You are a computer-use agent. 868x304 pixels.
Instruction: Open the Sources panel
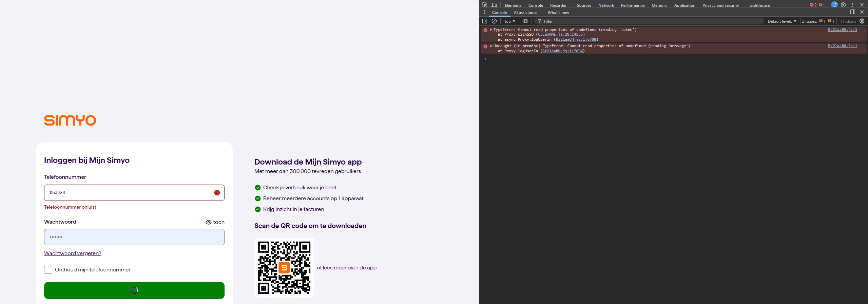click(x=584, y=5)
